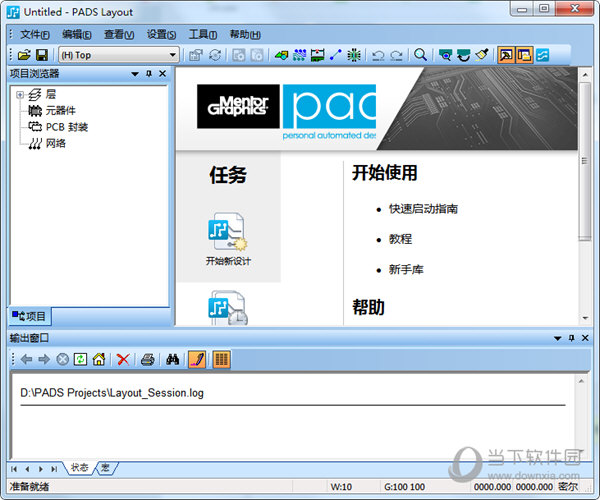Click the output window Refresh icon
Image resolution: width=600 pixels, height=500 pixels.
80,359
